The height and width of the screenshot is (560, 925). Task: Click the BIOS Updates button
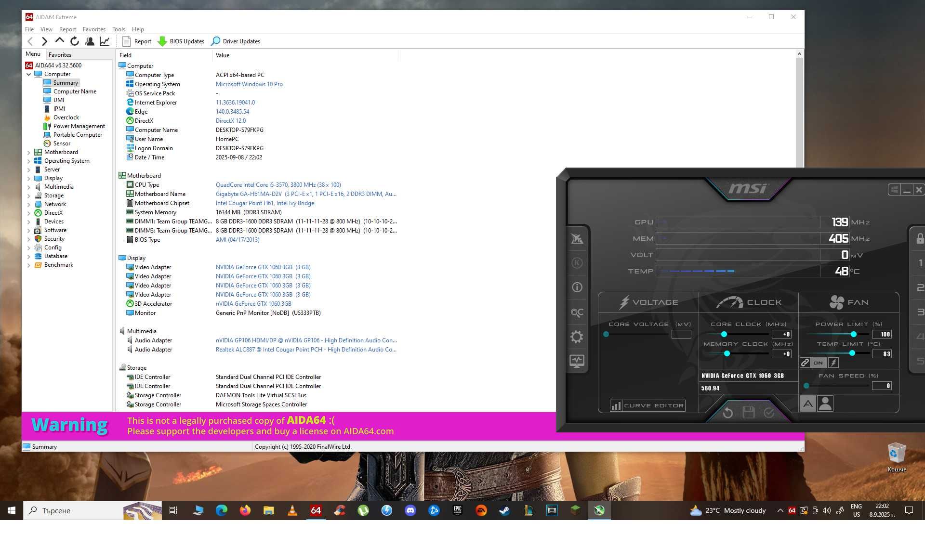[x=181, y=41]
